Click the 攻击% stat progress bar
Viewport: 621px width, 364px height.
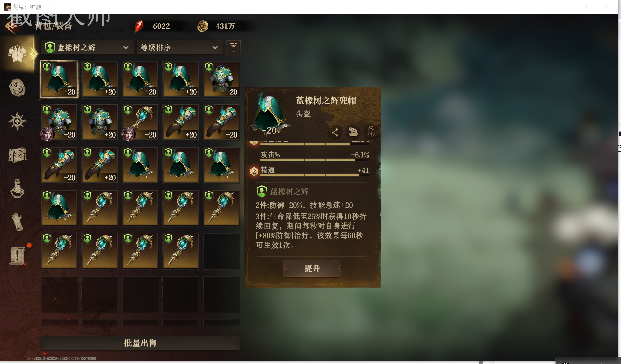(x=314, y=160)
